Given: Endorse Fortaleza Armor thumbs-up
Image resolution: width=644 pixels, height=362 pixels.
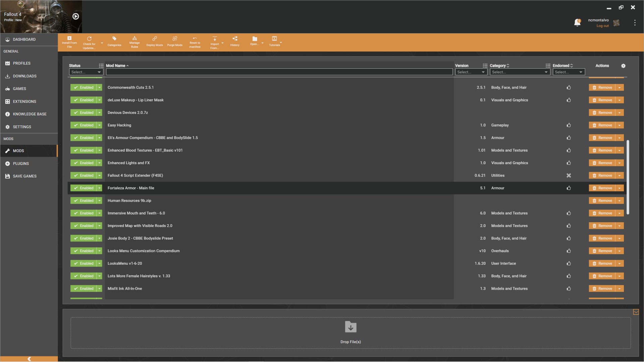Looking at the screenshot, I should 569,188.
